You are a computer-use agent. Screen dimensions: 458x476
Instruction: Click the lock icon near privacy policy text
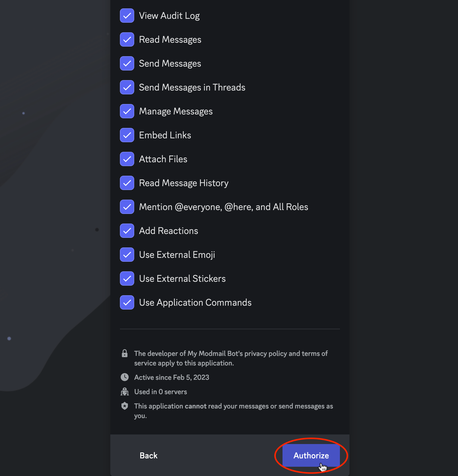point(125,353)
